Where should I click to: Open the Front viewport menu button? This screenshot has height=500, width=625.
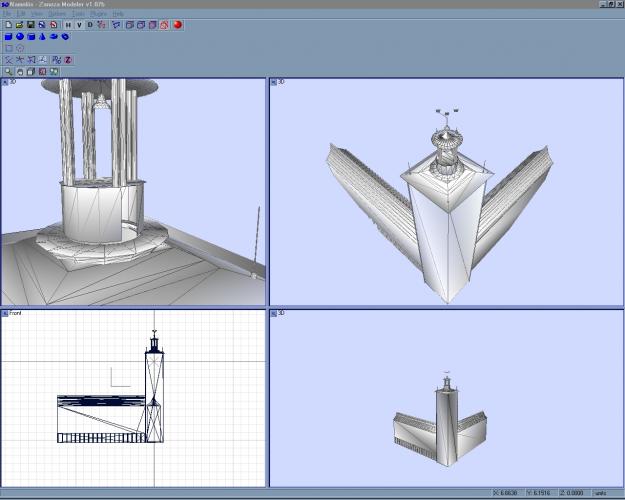point(5,314)
